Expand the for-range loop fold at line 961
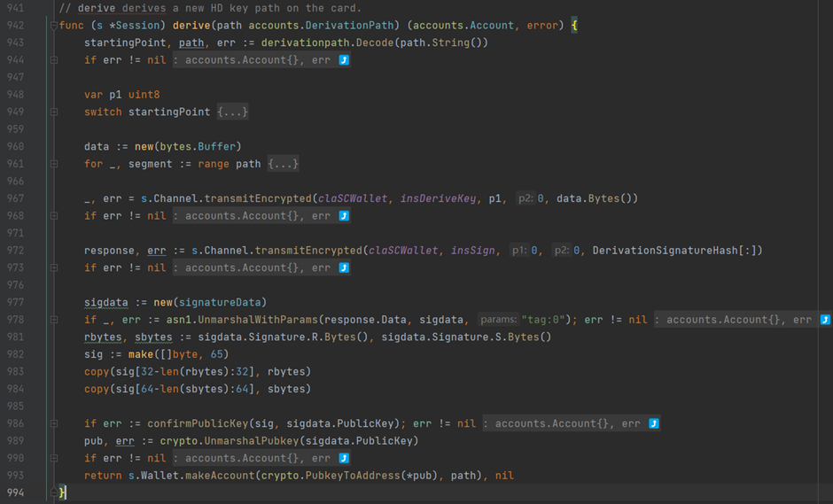Screen dimensions: 833x504 click(54, 164)
